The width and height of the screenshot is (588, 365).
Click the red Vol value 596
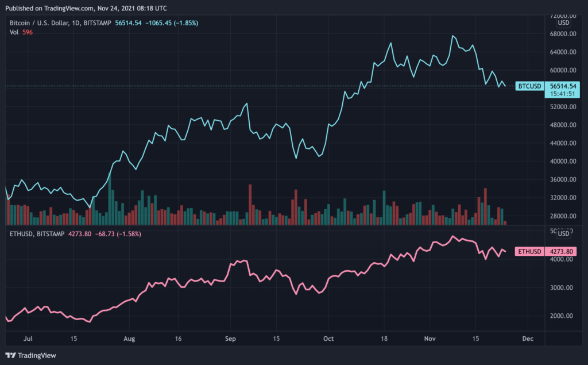[x=27, y=33]
